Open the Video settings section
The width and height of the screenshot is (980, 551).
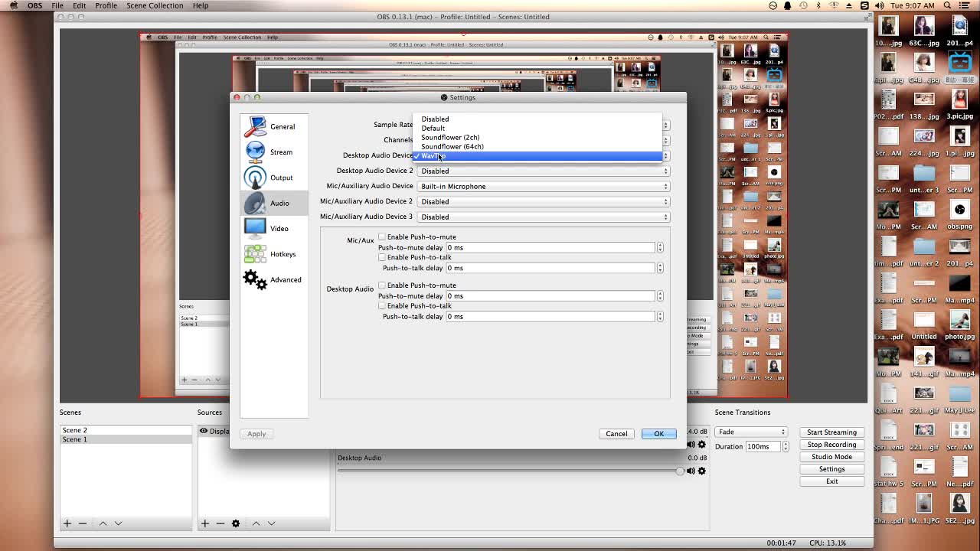tap(274, 228)
